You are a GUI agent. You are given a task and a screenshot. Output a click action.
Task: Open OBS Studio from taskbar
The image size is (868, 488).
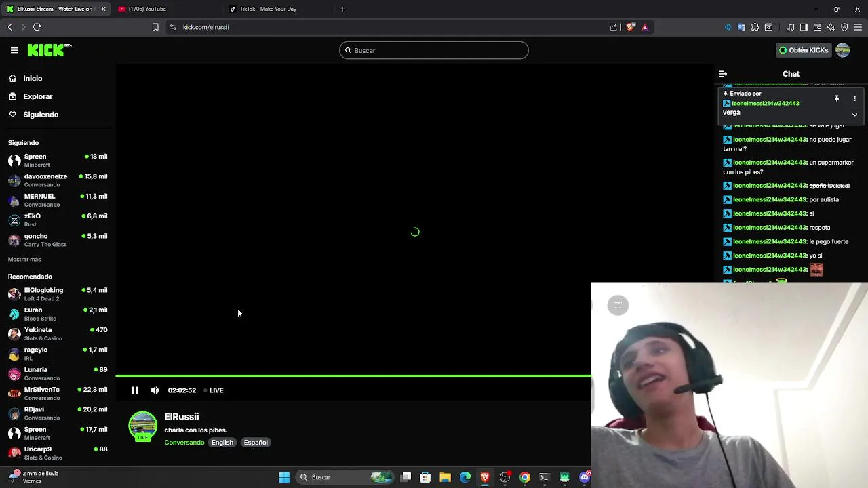click(x=505, y=477)
